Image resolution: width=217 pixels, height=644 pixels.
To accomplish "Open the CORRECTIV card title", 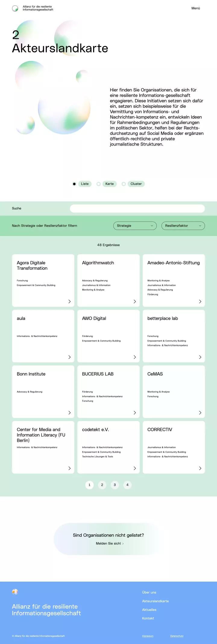I will tap(160, 430).
